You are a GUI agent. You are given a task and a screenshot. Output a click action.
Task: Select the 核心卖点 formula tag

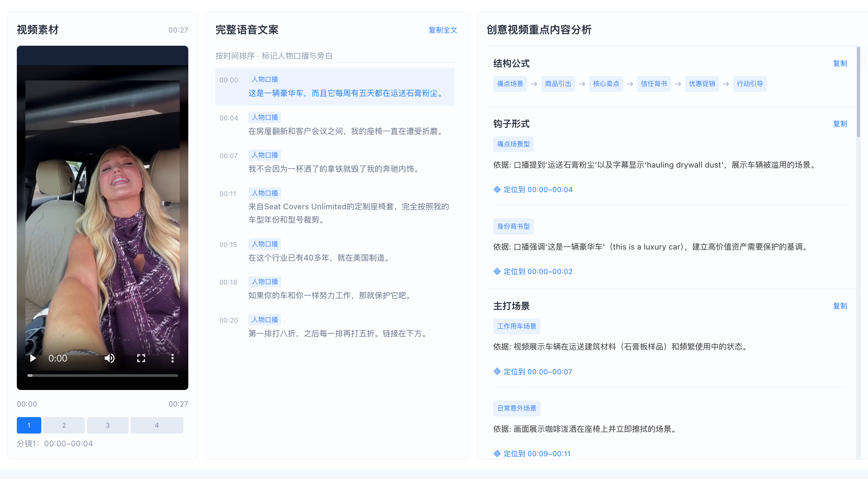click(606, 84)
